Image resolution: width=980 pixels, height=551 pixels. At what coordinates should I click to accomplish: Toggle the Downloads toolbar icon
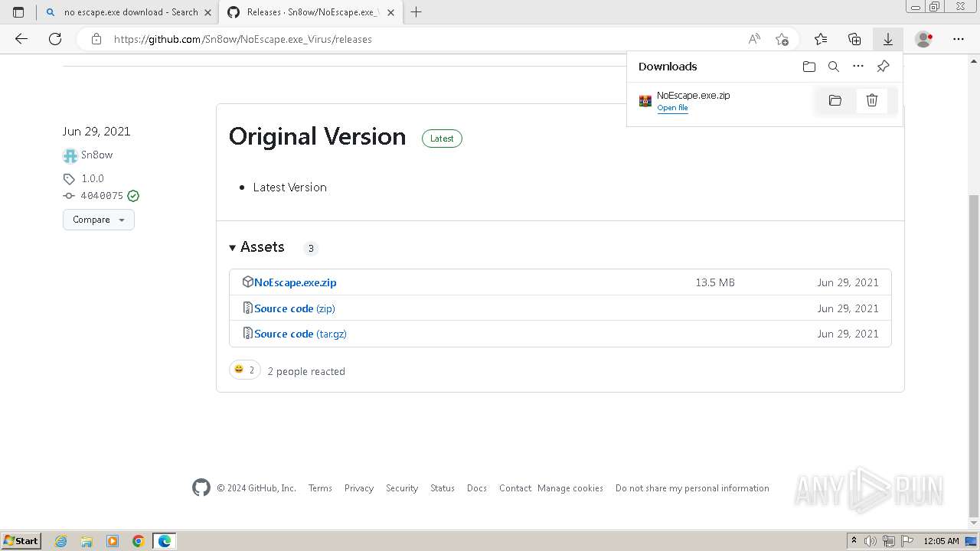tap(888, 39)
